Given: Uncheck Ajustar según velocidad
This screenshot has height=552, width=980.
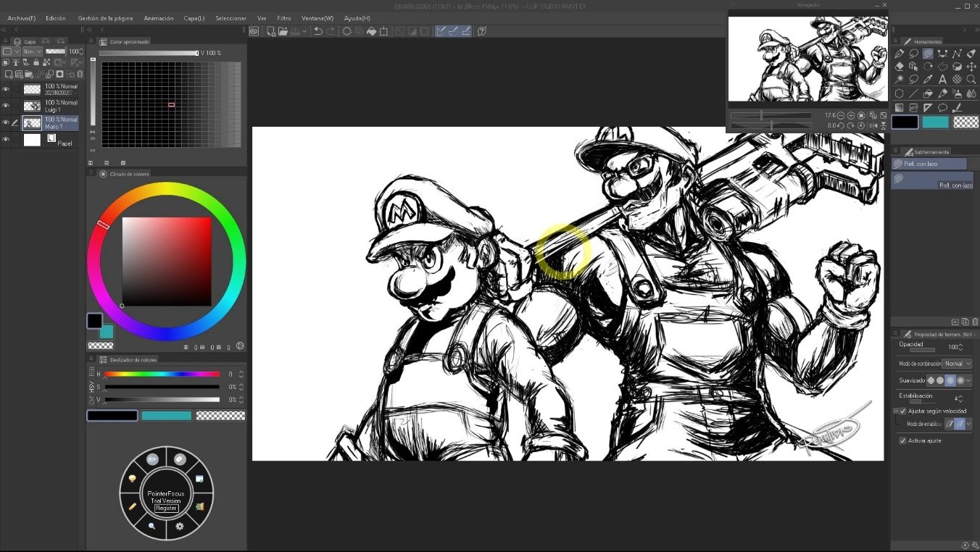Looking at the screenshot, I should 902,411.
